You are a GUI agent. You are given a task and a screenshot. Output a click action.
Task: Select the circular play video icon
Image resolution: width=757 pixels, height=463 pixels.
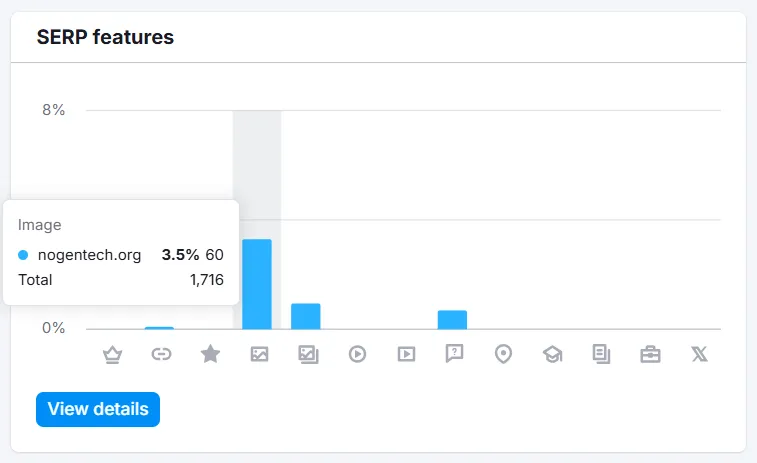pos(357,354)
